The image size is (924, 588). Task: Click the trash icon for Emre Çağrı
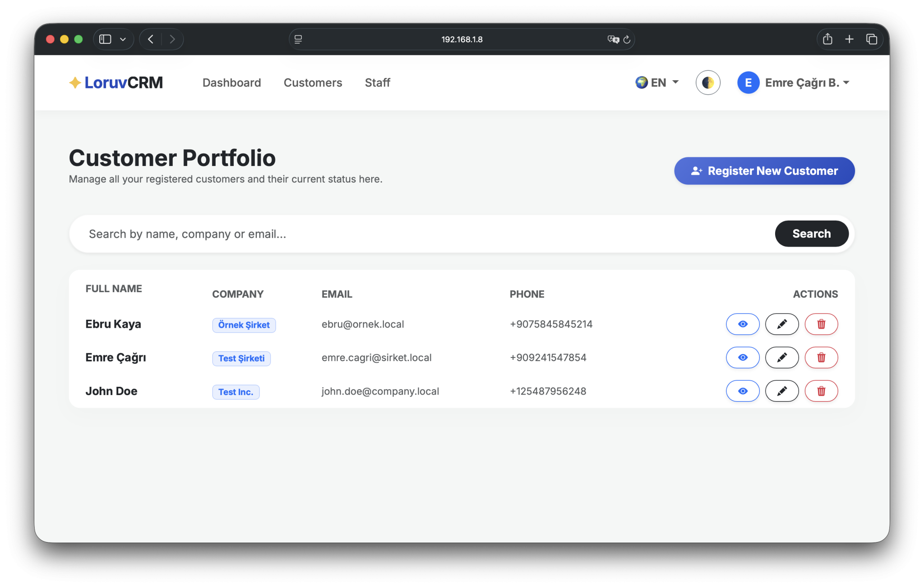coord(821,358)
